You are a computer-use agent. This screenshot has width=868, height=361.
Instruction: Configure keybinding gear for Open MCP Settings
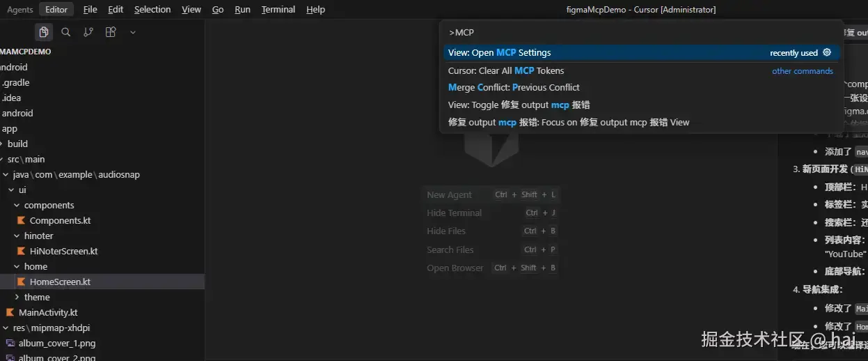[827, 52]
